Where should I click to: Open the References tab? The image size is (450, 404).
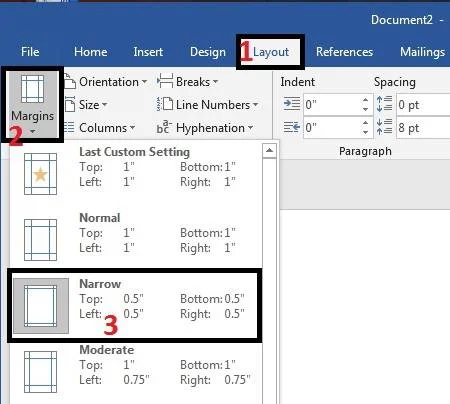coord(344,52)
